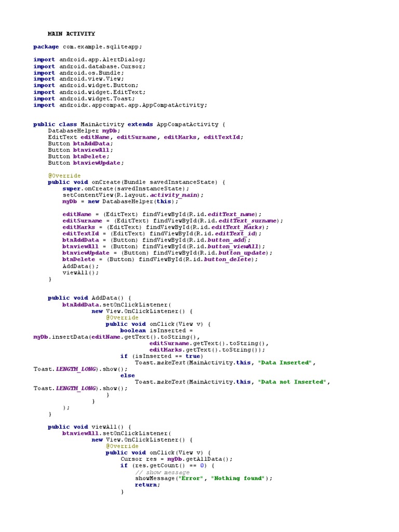The width and height of the screenshot is (399, 532).
Task: Click the return; statement
Action: [x=147, y=485]
